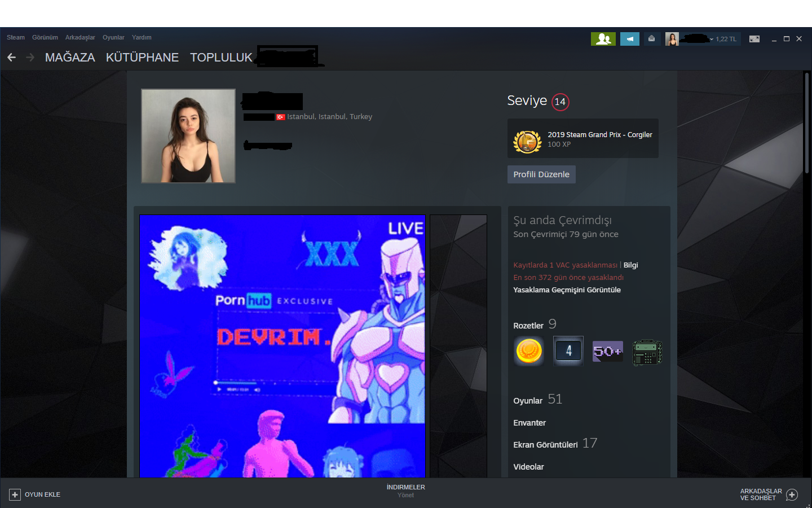Screen dimensions: 812x508
Task: Maximize the Steam window
Action: [787, 39]
